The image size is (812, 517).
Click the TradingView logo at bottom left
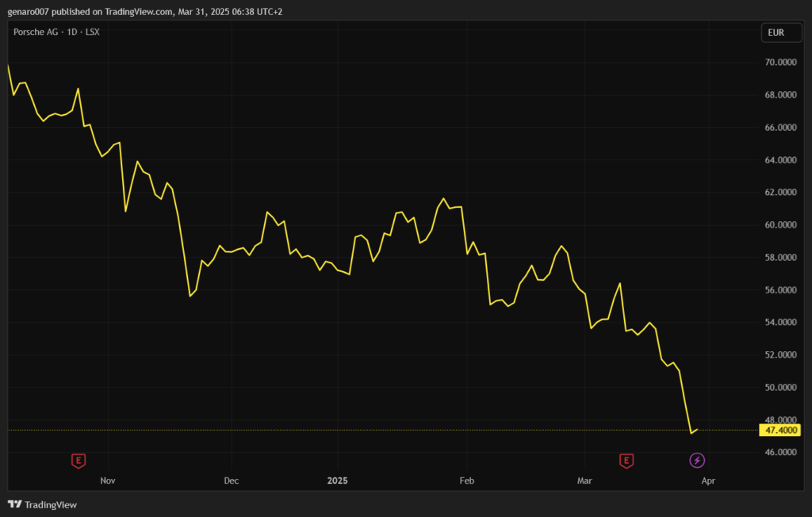[43, 504]
